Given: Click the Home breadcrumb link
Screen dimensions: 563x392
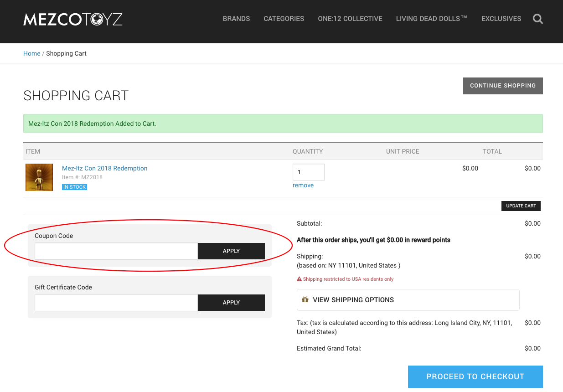Looking at the screenshot, I should (x=32, y=53).
